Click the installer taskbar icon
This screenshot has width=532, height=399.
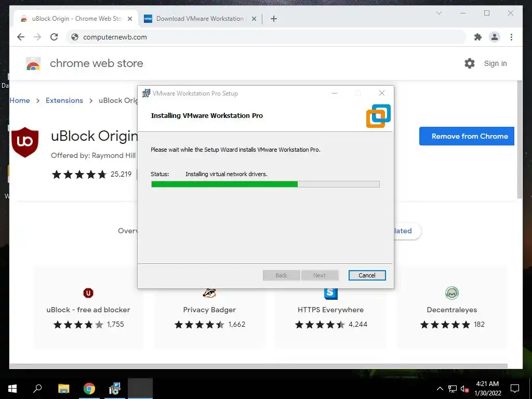(115, 389)
